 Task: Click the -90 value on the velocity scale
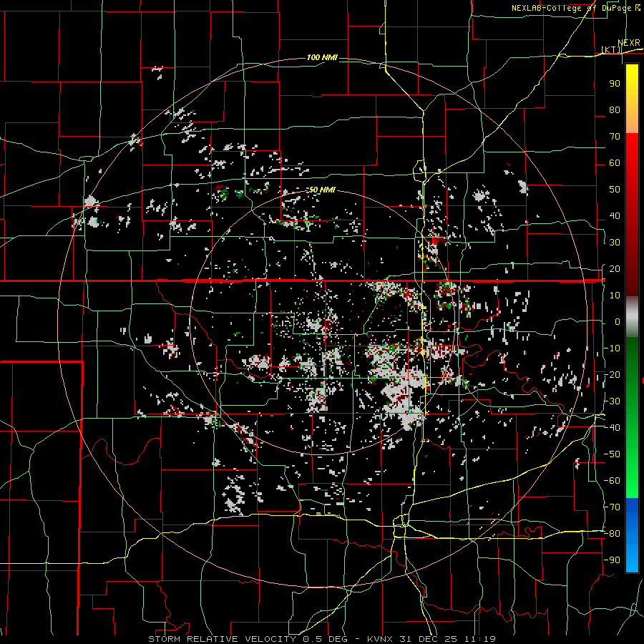(x=612, y=560)
